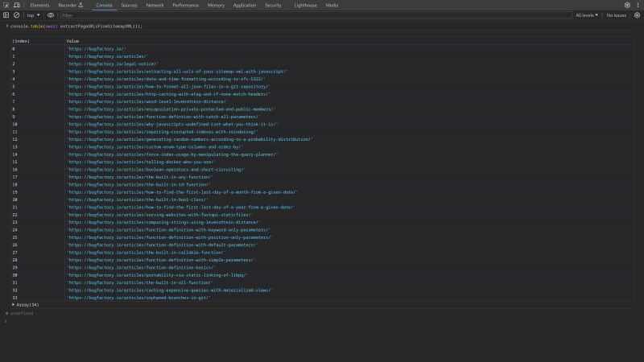Click the force-index-usage URL value
This screenshot has height=362, width=644.
click(172, 154)
